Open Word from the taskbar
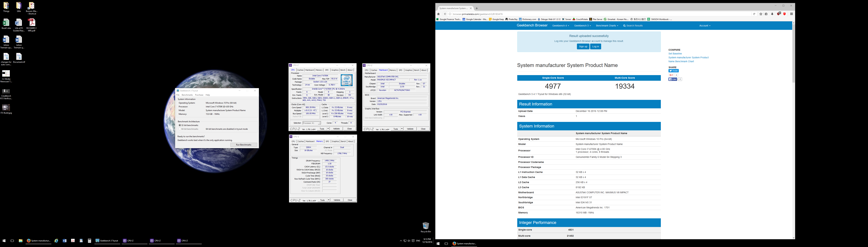Viewport: 868px width, 247px height. tap(64, 241)
